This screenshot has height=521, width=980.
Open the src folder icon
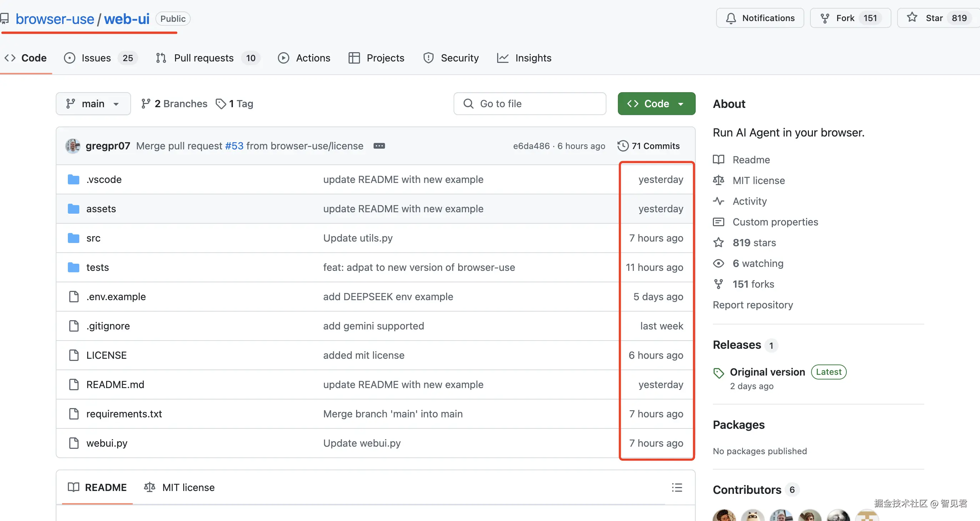click(x=74, y=238)
